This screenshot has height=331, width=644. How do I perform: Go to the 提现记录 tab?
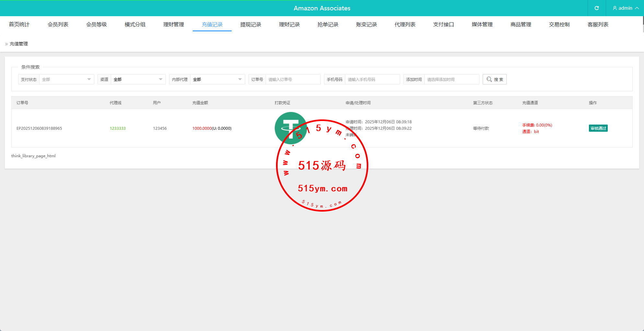(250, 25)
